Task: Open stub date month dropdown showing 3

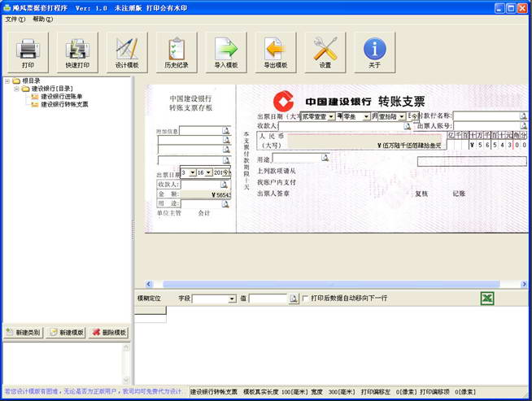Action: 192,172
